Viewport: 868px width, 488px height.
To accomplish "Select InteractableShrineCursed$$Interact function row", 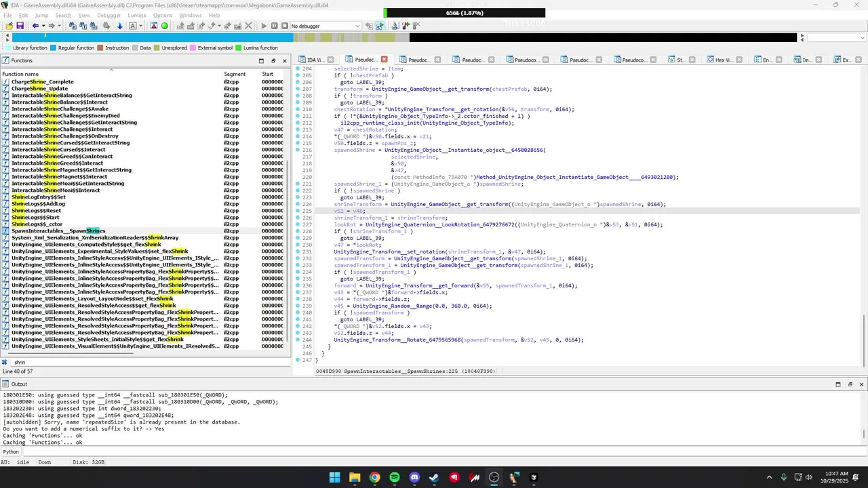I will tap(144, 149).
